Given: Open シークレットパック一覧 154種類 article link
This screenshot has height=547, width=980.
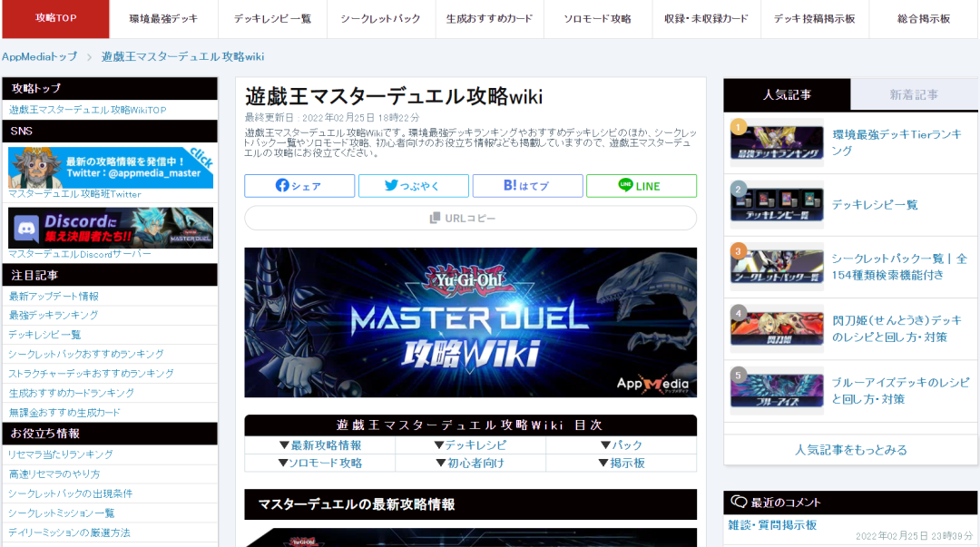Looking at the screenshot, I should [899, 267].
